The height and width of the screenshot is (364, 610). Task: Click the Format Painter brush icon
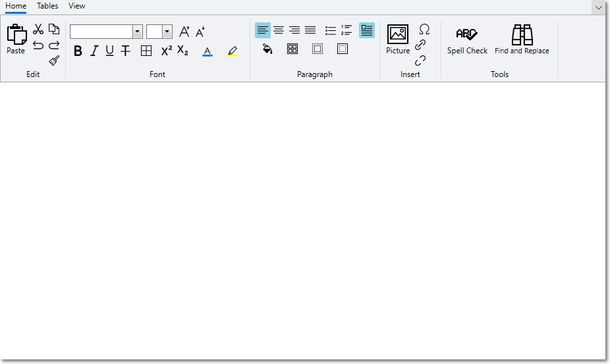point(54,61)
